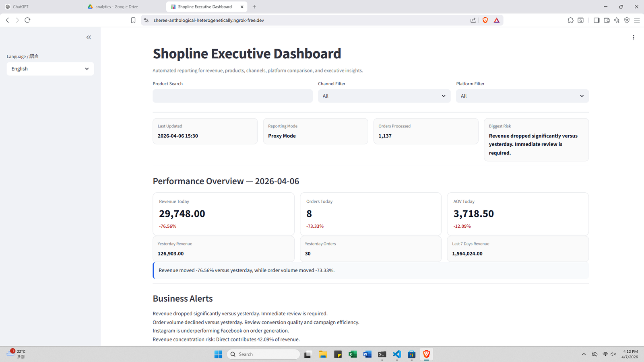
Task: Open the browser hamburger menu
Action: pos(637,20)
